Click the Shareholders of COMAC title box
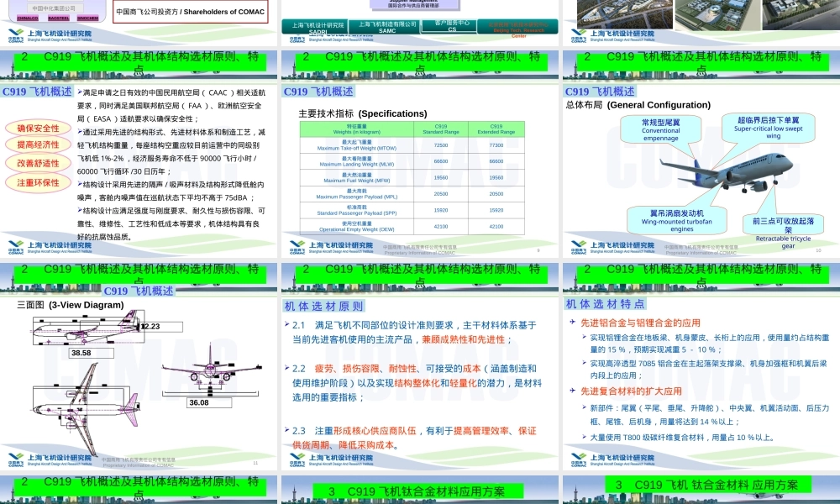 coord(190,11)
